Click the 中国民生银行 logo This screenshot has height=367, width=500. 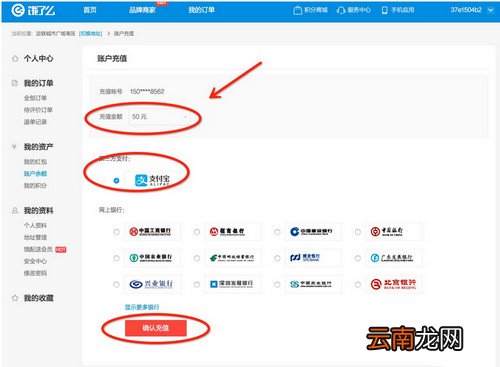[x=311, y=284]
